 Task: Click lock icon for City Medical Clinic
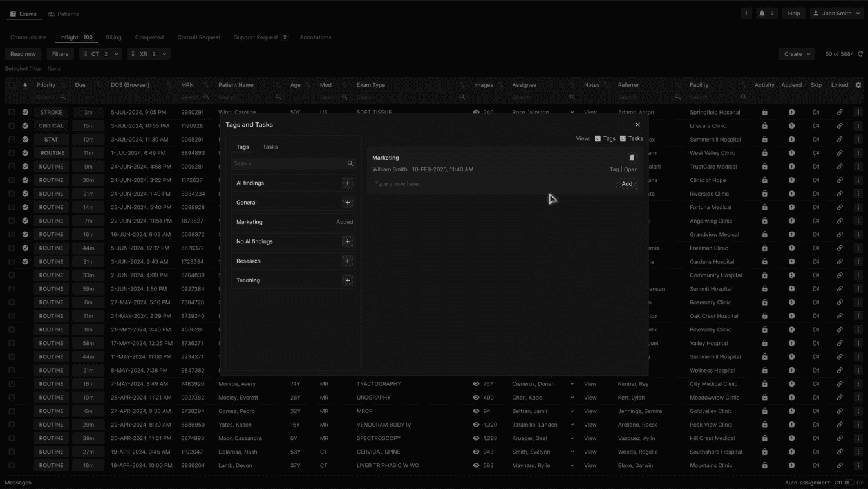pyautogui.click(x=764, y=384)
